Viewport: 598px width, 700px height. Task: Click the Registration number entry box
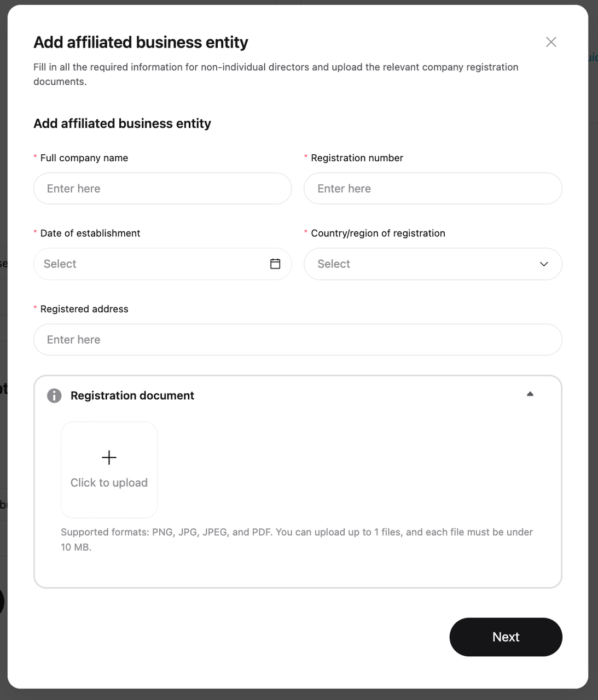point(433,188)
